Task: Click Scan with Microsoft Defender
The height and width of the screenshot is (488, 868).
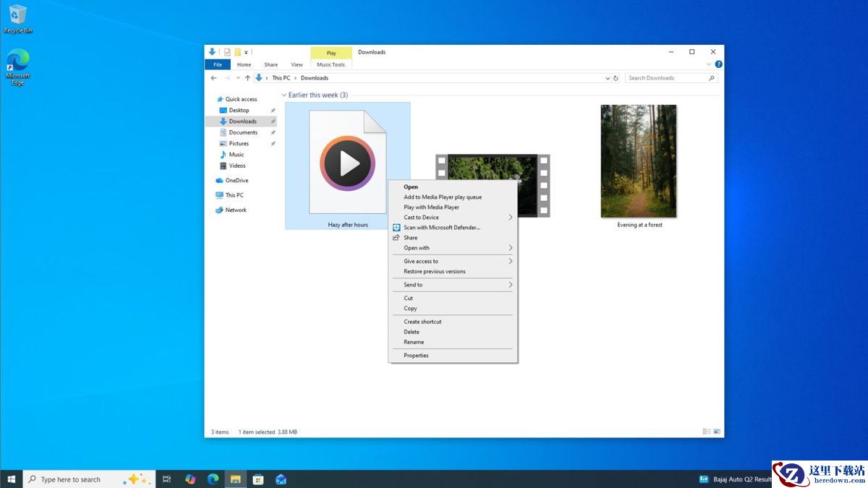Action: click(x=441, y=228)
